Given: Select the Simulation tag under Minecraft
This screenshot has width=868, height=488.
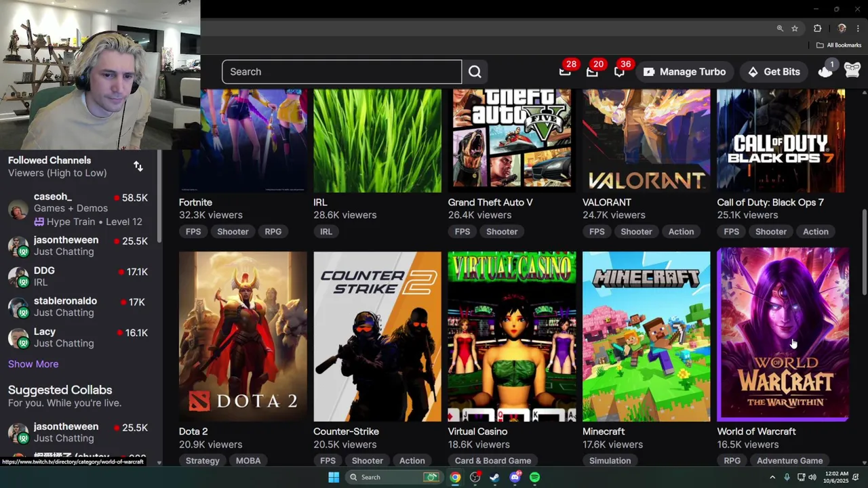Looking at the screenshot, I should (610, 461).
